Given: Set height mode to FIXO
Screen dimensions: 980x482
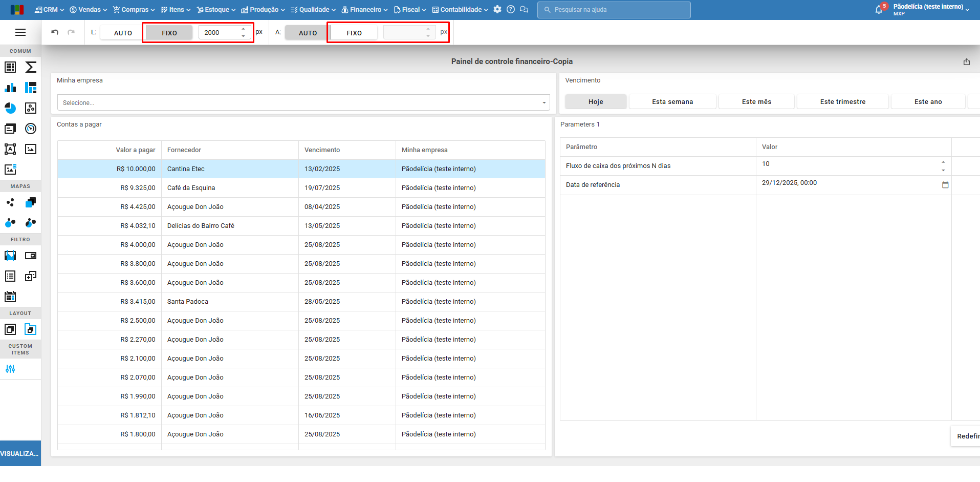Looking at the screenshot, I should coord(354,33).
